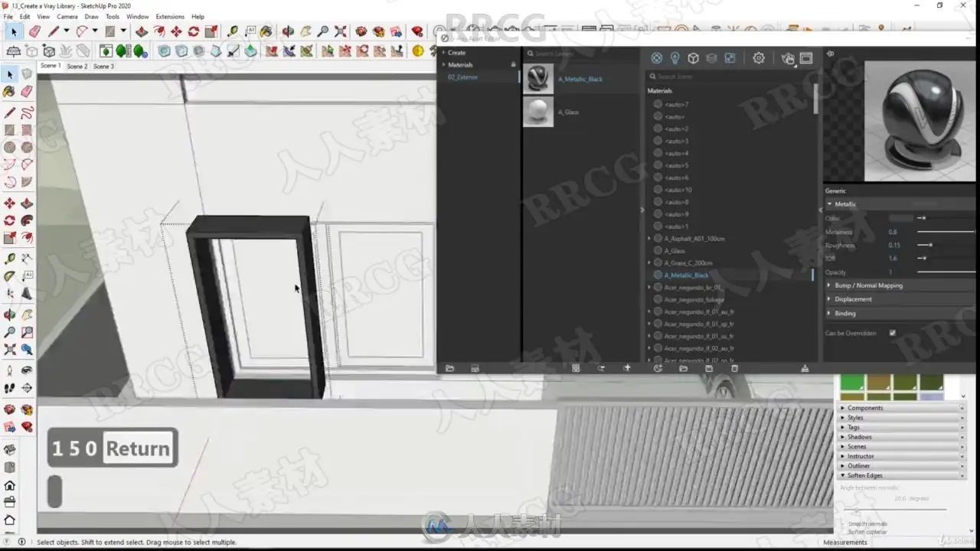Click the delete trash icon under materials list
Screen dimensions: 980x551
point(735,368)
